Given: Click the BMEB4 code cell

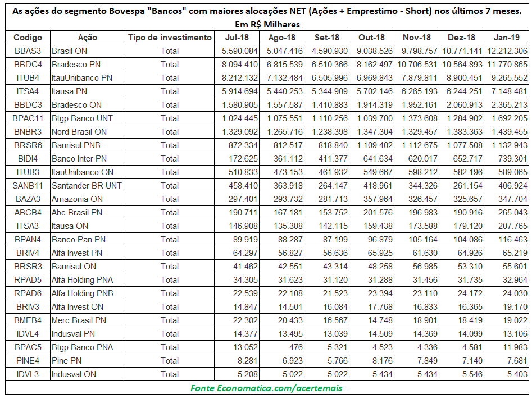Looking at the screenshot, I should [x=28, y=320].
